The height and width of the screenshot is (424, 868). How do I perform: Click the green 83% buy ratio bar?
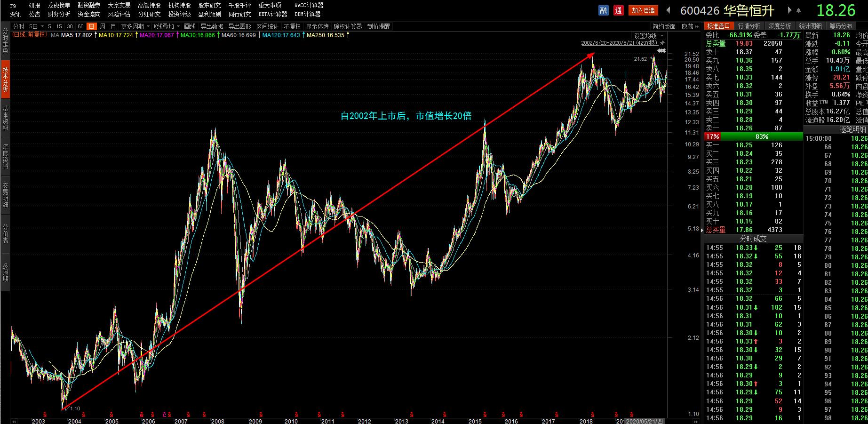click(x=762, y=136)
